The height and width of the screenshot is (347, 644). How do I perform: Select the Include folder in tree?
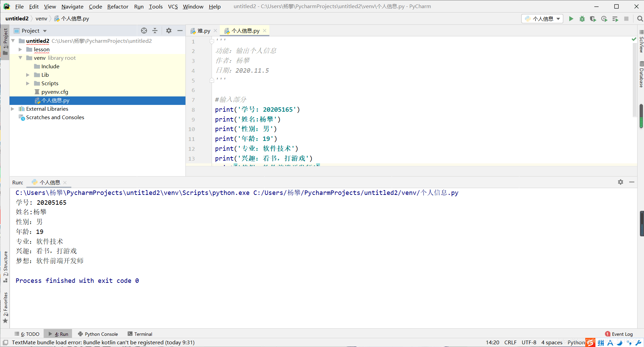point(50,66)
